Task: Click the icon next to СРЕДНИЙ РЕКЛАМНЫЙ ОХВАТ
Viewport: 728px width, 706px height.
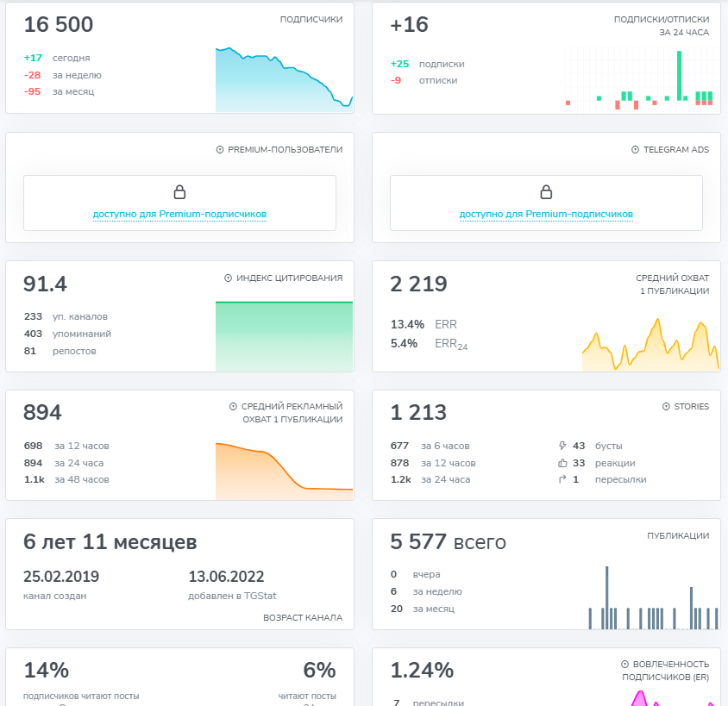Action: (x=233, y=406)
